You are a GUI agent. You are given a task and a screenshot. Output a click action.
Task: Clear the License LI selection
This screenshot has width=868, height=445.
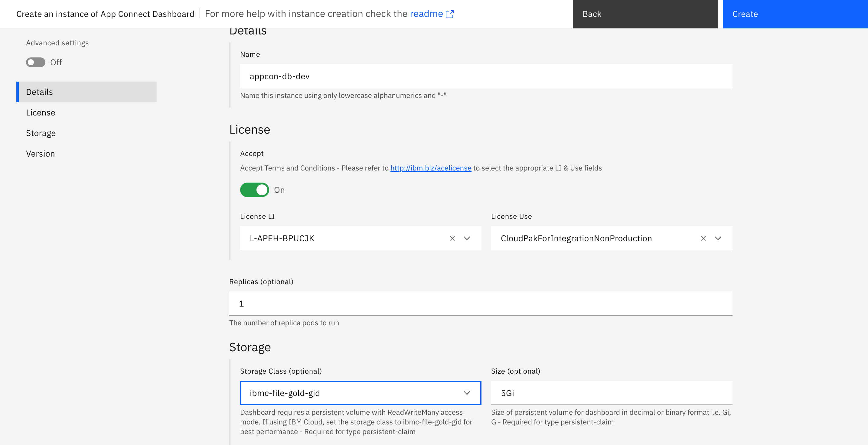pyautogui.click(x=452, y=238)
